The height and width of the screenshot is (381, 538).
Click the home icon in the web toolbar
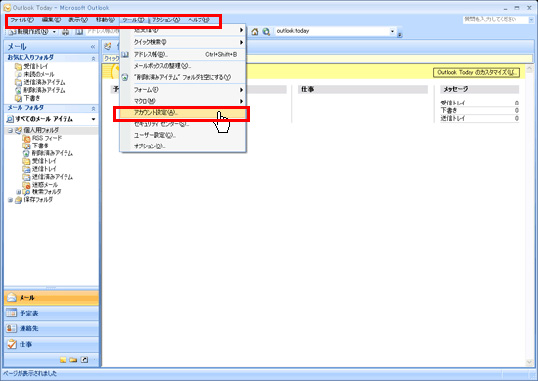point(255,32)
